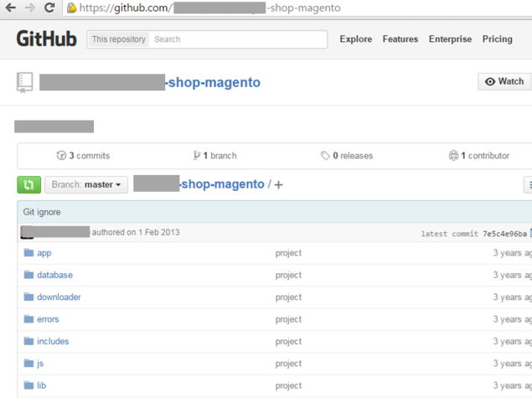Open the database folder
The height and width of the screenshot is (398, 532).
click(x=55, y=275)
